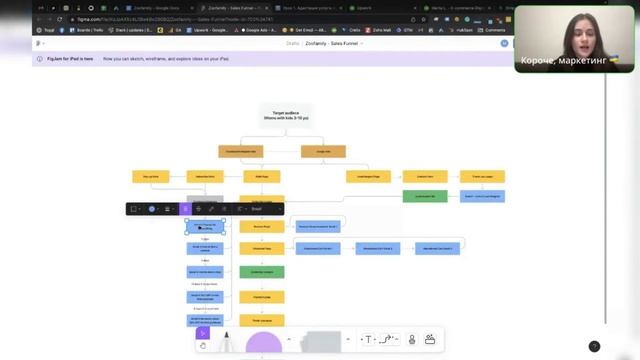Screen dimensions: 640x360
Task: Expand the shapes chevron beside purple circle
Action: point(289,339)
